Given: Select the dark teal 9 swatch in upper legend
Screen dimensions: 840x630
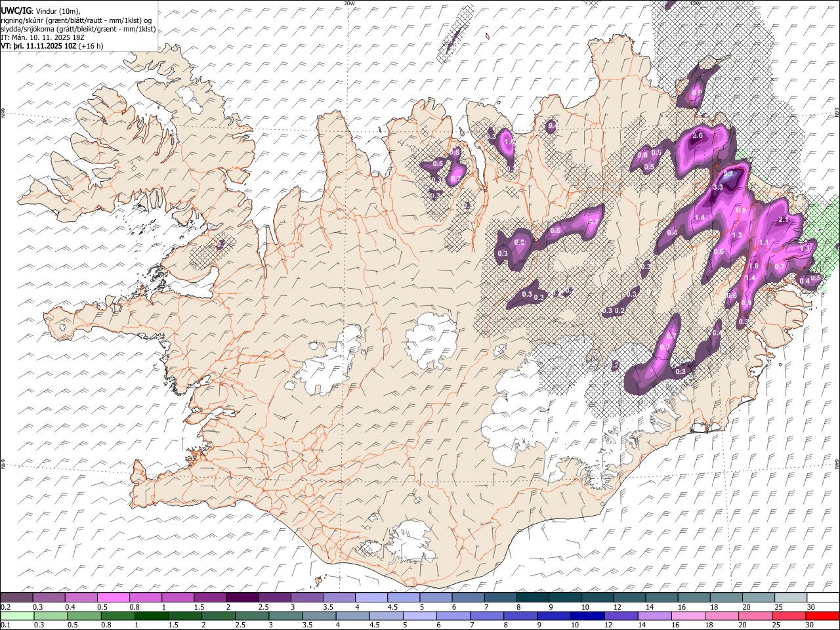Looking at the screenshot, I should [564, 597].
